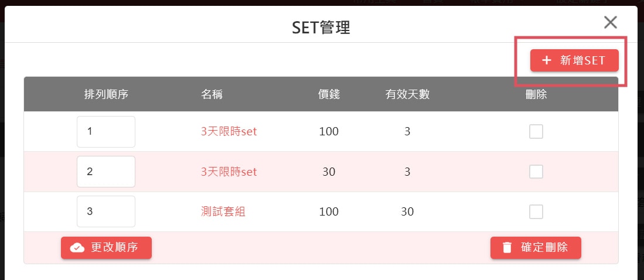Tick the delete checkbox for 測試套組 row
644x280 pixels.
tap(536, 212)
